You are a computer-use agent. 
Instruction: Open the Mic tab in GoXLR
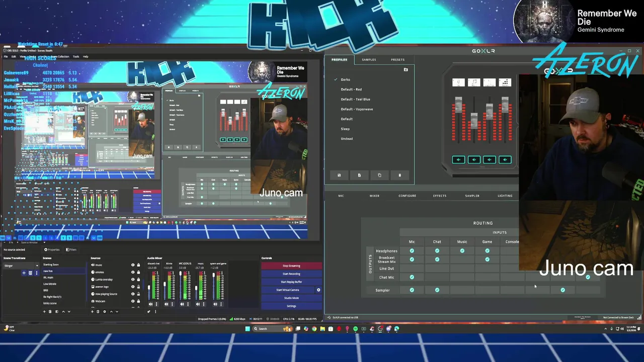tap(341, 196)
